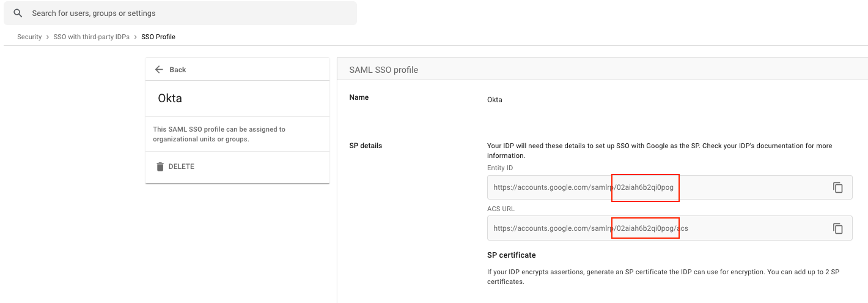Viewport: 868px width, 303px height.
Task: Click the SP certificate heading
Action: 511,255
